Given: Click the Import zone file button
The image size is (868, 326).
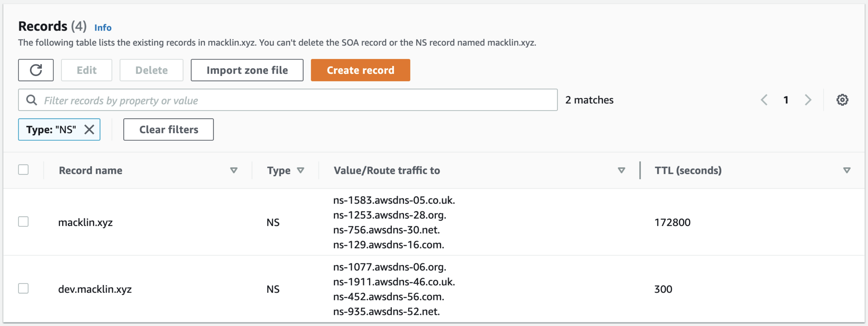Looking at the screenshot, I should tap(247, 70).
